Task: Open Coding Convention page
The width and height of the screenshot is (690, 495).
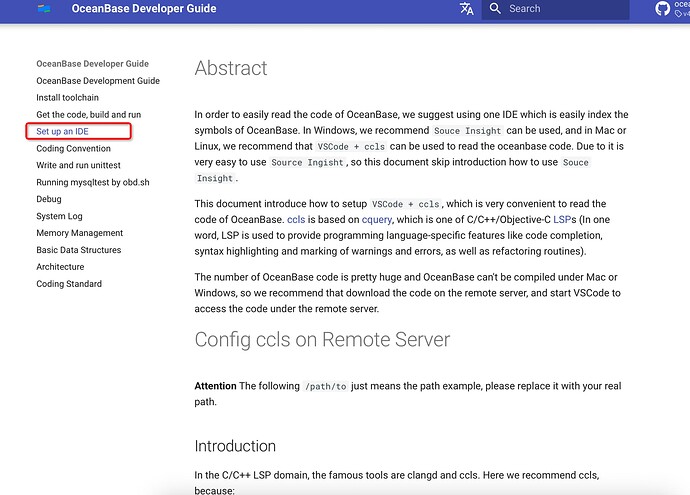Action: pos(73,149)
